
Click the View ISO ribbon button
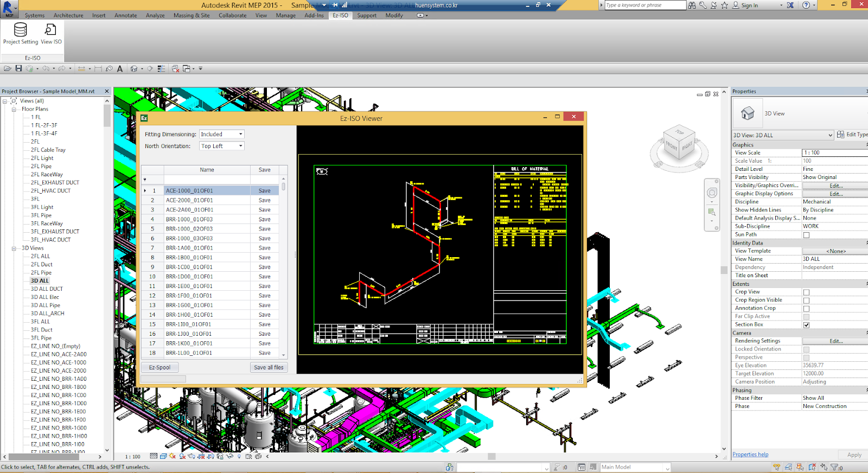pyautogui.click(x=51, y=34)
